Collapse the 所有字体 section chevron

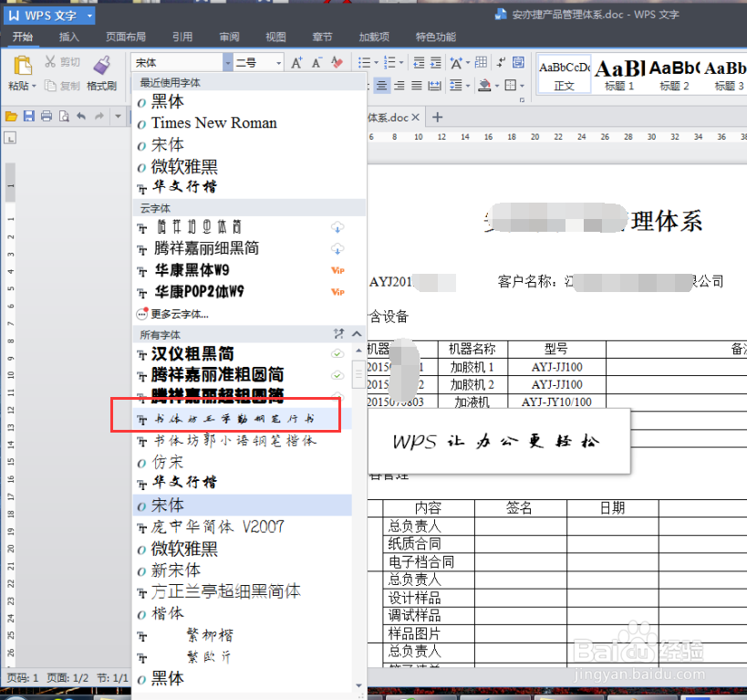coord(357,334)
